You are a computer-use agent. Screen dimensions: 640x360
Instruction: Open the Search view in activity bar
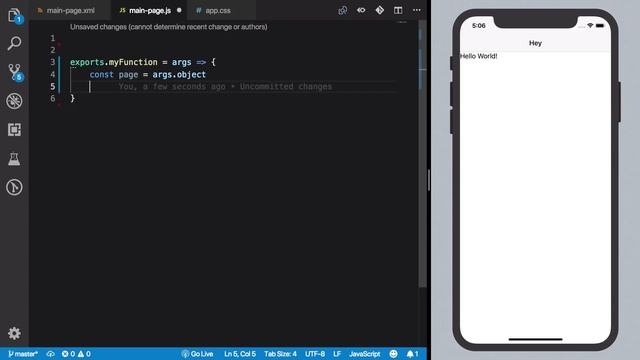pyautogui.click(x=14, y=43)
